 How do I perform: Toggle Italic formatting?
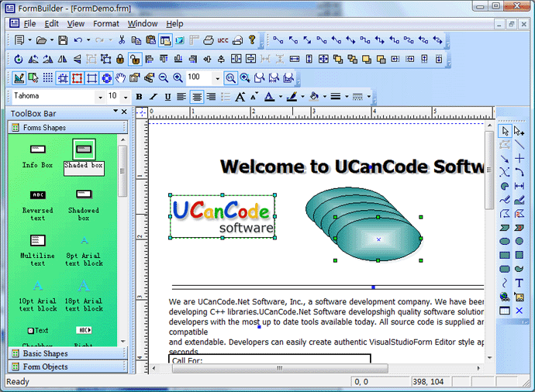(x=154, y=97)
